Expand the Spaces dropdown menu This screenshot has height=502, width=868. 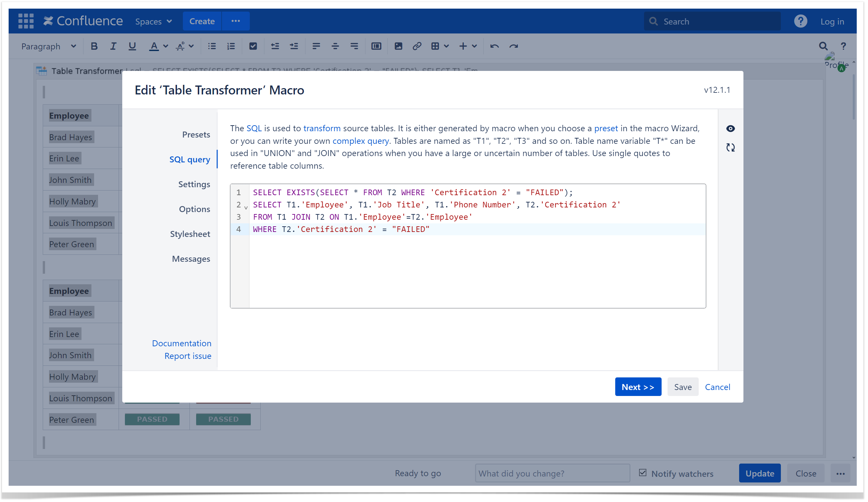pos(153,21)
